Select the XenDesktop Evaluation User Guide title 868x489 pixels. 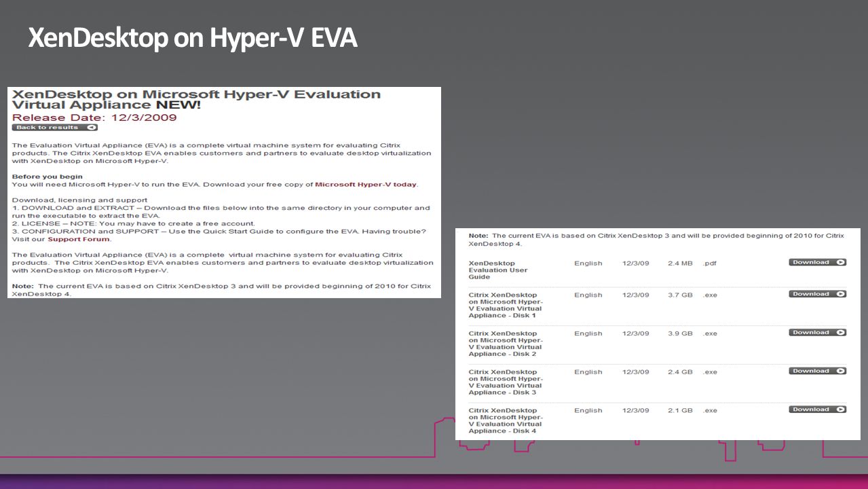(x=498, y=270)
